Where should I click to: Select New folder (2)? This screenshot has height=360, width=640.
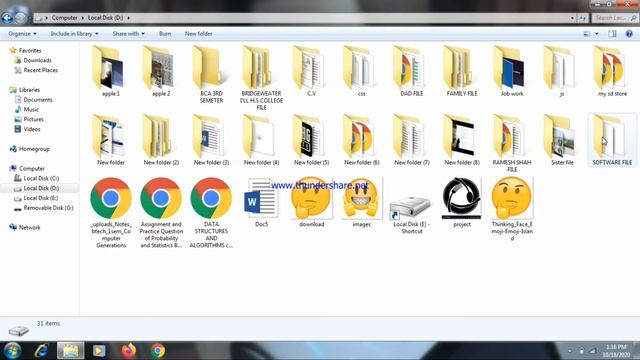coord(161,140)
